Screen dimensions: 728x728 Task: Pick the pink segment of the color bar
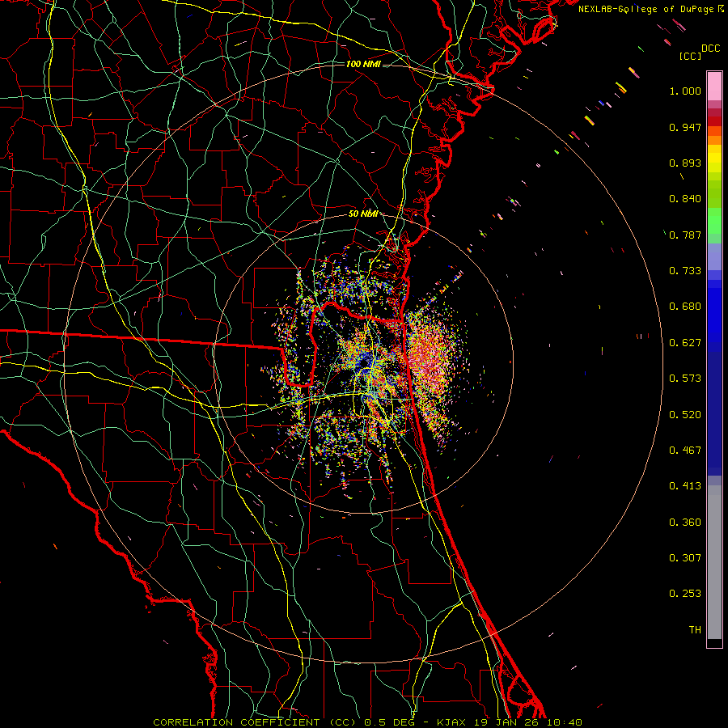pos(714,87)
